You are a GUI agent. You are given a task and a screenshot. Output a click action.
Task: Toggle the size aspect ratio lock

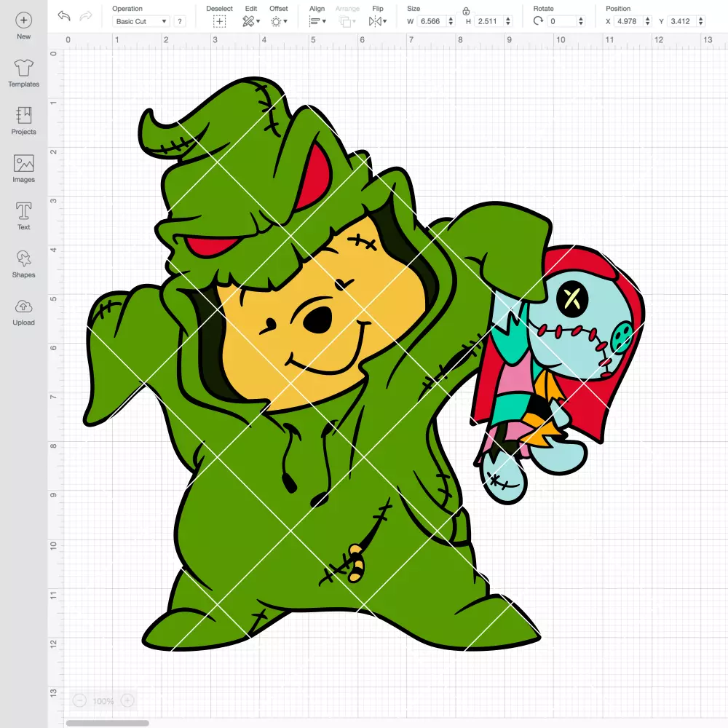point(466,11)
